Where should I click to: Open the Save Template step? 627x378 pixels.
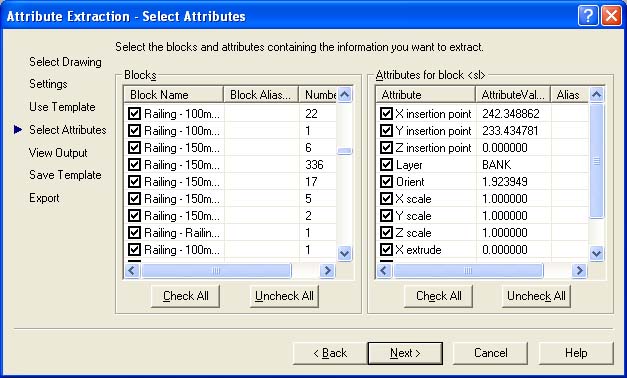click(65, 175)
